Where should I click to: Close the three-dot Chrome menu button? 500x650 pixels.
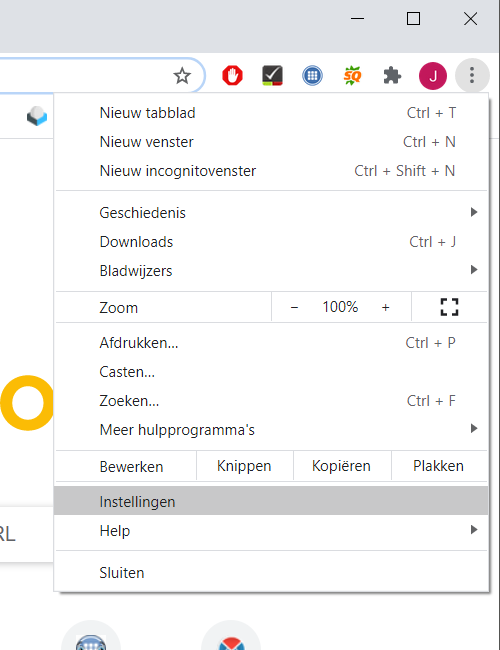coord(472,75)
